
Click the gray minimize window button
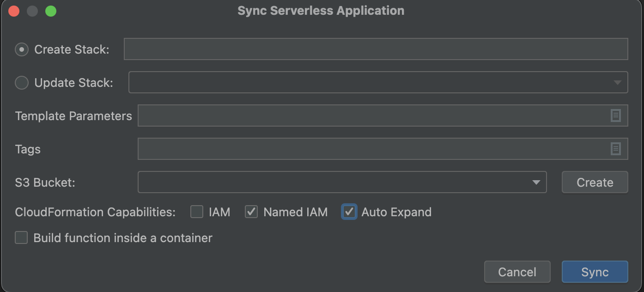click(32, 11)
